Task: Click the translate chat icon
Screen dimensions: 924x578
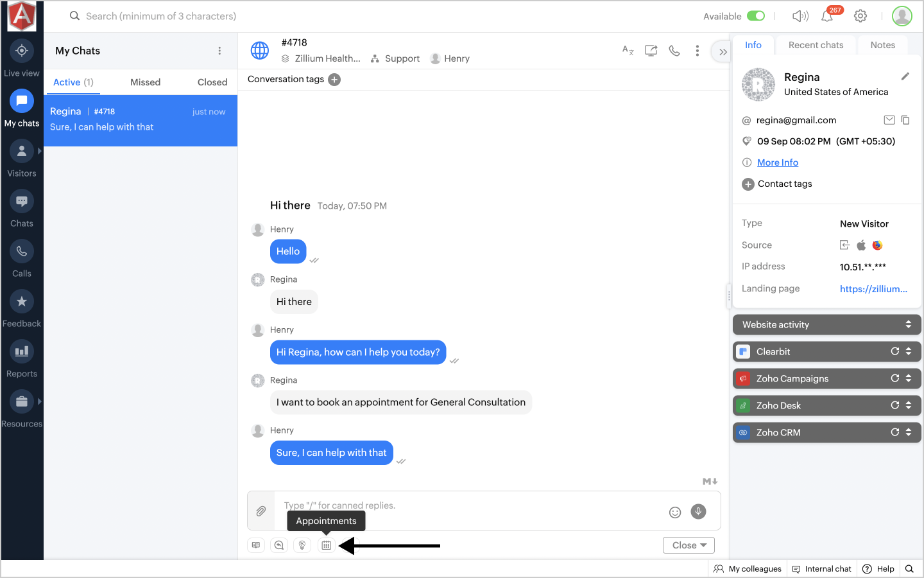Action: (628, 50)
